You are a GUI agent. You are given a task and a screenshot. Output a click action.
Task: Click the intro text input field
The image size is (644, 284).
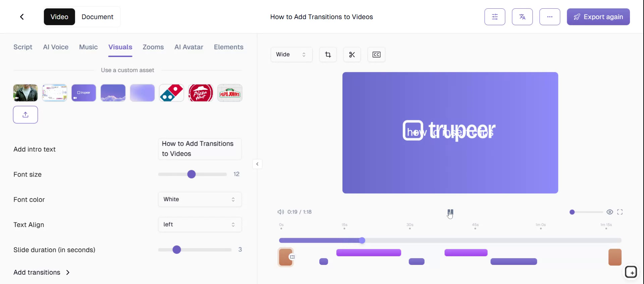tap(200, 149)
